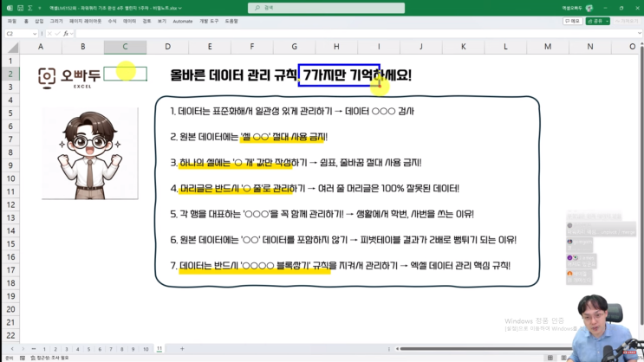Select row 20 header
Viewport: 644px width, 362px height.
click(x=10, y=309)
